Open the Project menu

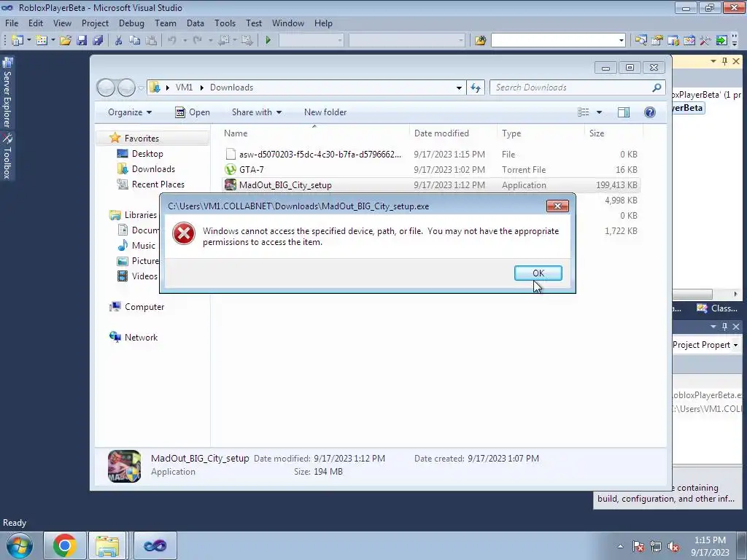tap(95, 23)
